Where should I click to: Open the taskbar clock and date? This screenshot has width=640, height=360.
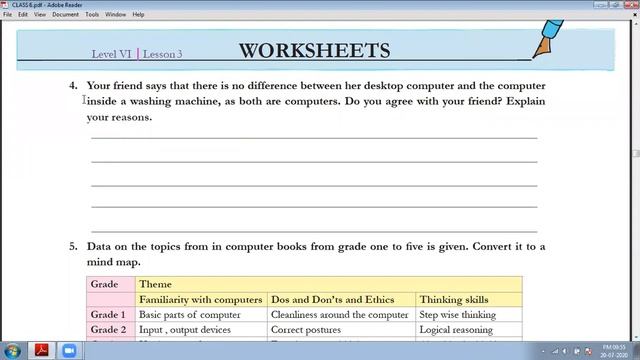point(614,351)
